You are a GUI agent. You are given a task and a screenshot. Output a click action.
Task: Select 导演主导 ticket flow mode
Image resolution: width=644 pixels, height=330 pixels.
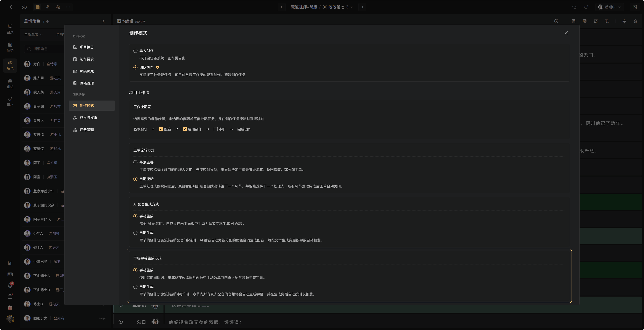(135, 162)
